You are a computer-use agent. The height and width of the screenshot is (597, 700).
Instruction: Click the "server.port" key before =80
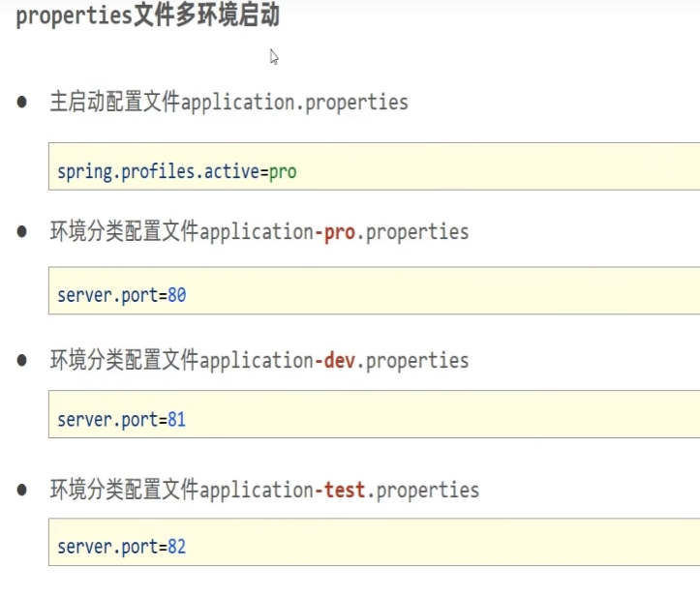pyautogui.click(x=107, y=295)
